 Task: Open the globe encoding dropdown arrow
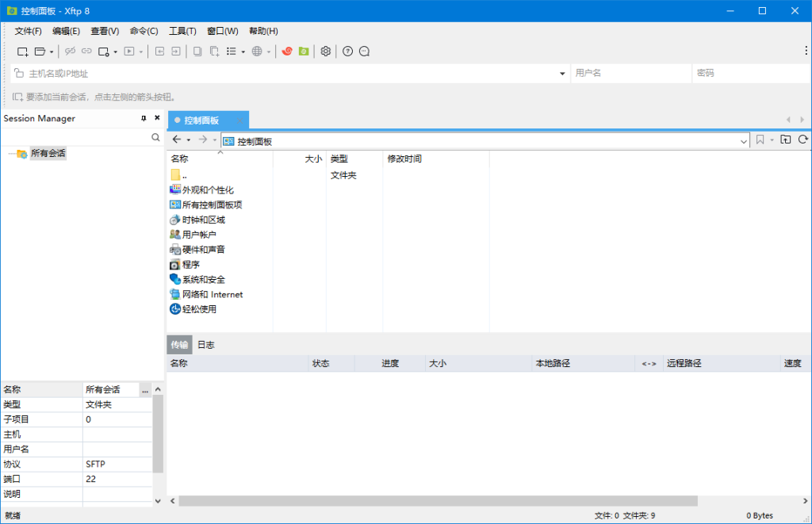[x=268, y=52]
